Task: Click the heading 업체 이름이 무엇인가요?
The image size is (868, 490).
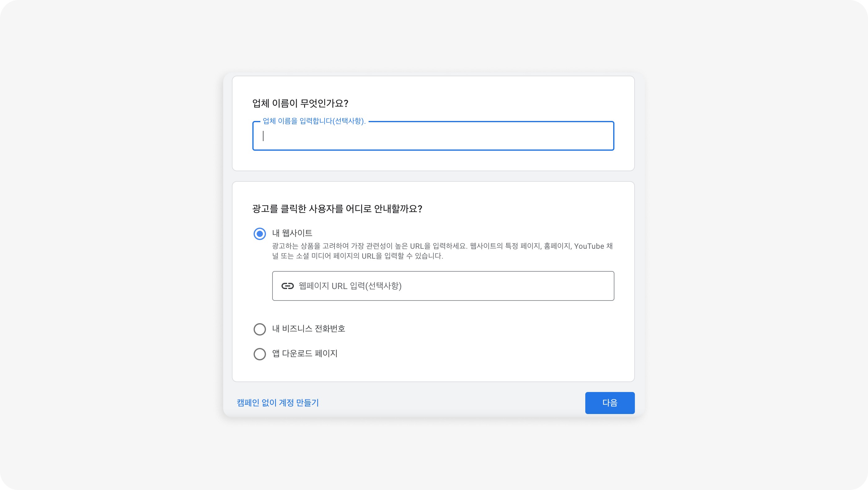Action: click(300, 103)
